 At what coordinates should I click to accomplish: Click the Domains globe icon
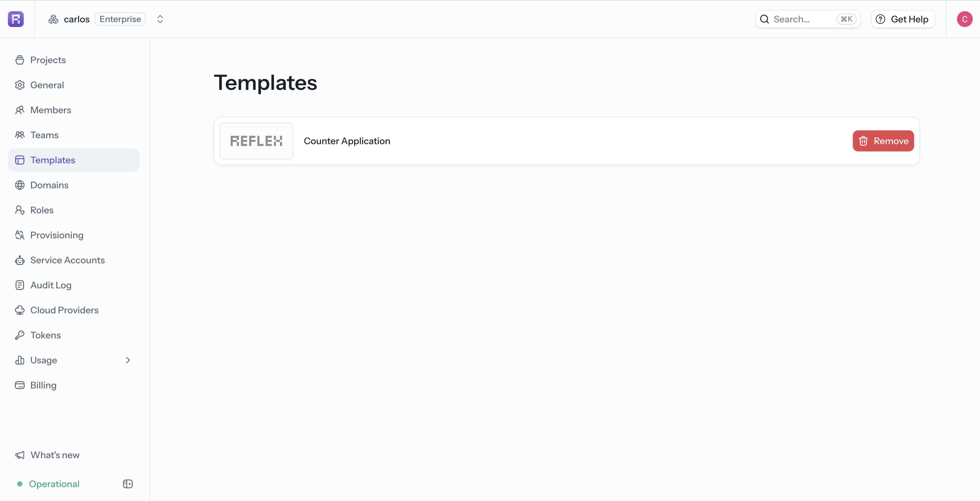(x=20, y=185)
